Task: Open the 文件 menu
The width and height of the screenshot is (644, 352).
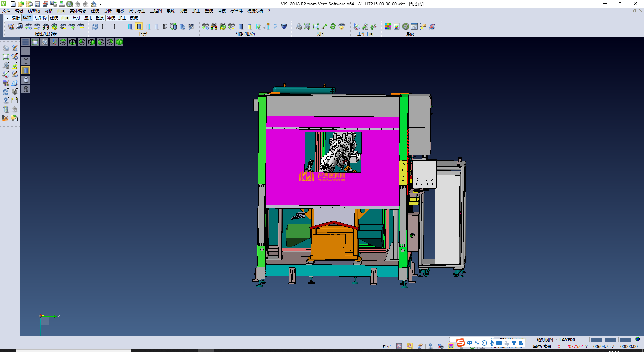Action: click(x=6, y=11)
